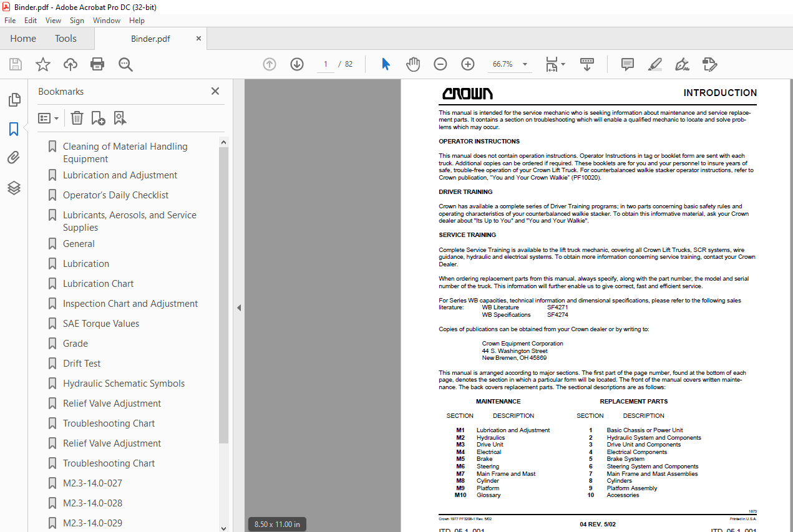793x532 pixels.
Task: Open the Lubrication and Adjustment bookmark
Action: pos(120,175)
